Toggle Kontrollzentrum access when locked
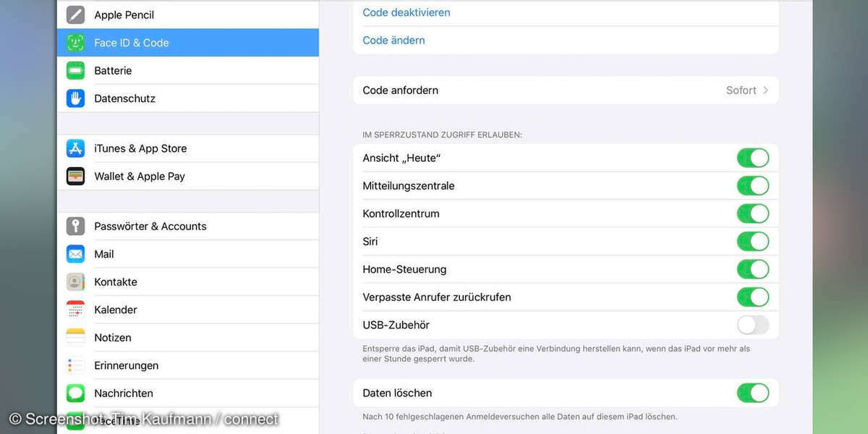The width and height of the screenshot is (868, 434). 753,213
